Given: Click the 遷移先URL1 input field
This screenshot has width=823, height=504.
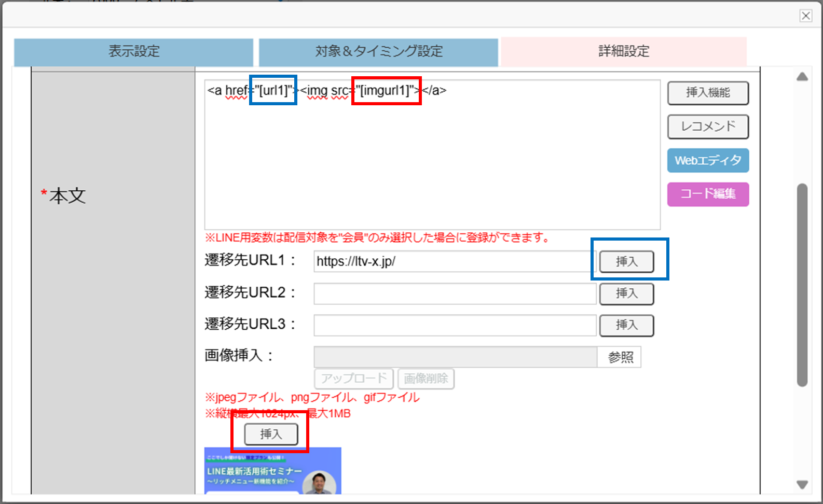Looking at the screenshot, I should (x=451, y=261).
